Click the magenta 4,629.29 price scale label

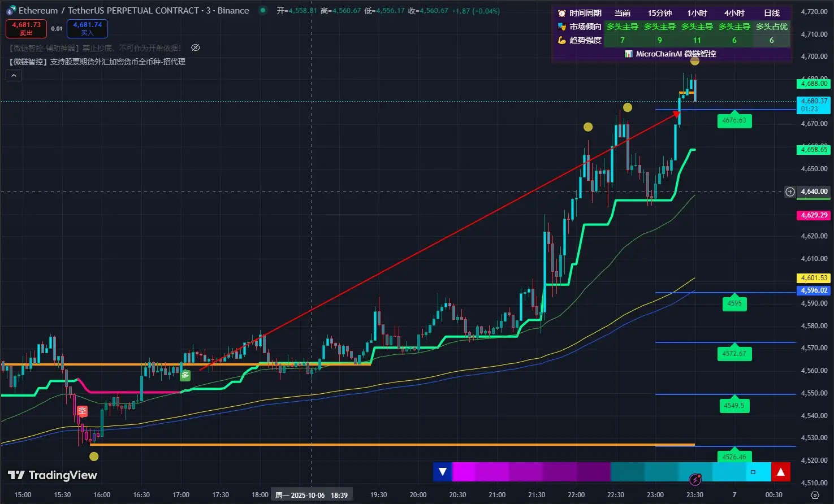point(814,215)
